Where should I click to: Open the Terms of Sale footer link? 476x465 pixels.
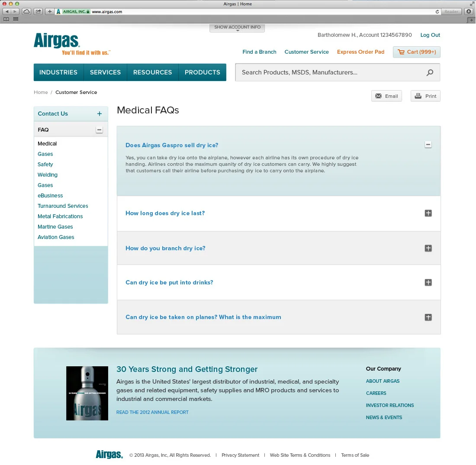tap(355, 455)
